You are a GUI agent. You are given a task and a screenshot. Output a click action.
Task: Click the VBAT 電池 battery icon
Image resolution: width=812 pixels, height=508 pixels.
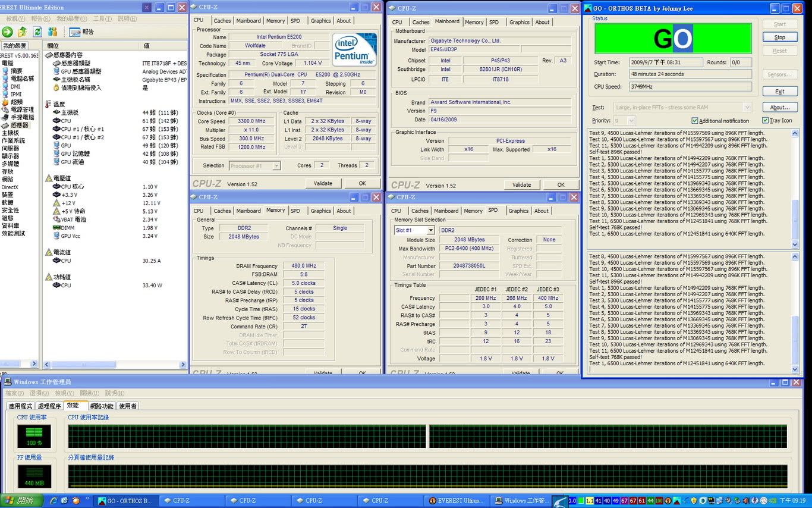(x=56, y=219)
